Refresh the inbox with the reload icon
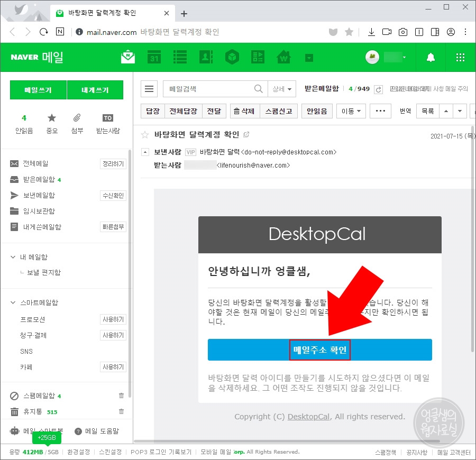The height and width of the screenshot is (460, 476). pos(378,89)
